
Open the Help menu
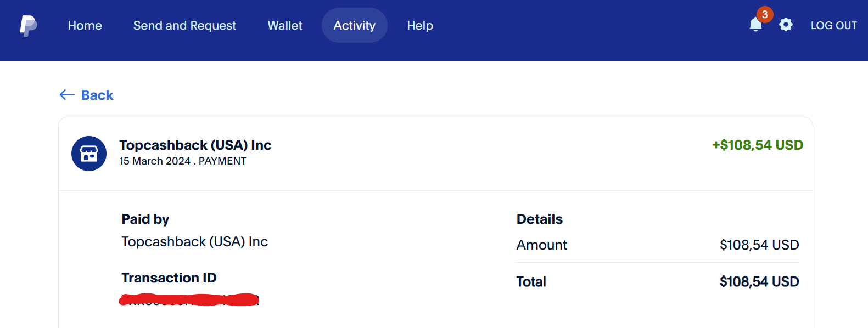pyautogui.click(x=420, y=26)
